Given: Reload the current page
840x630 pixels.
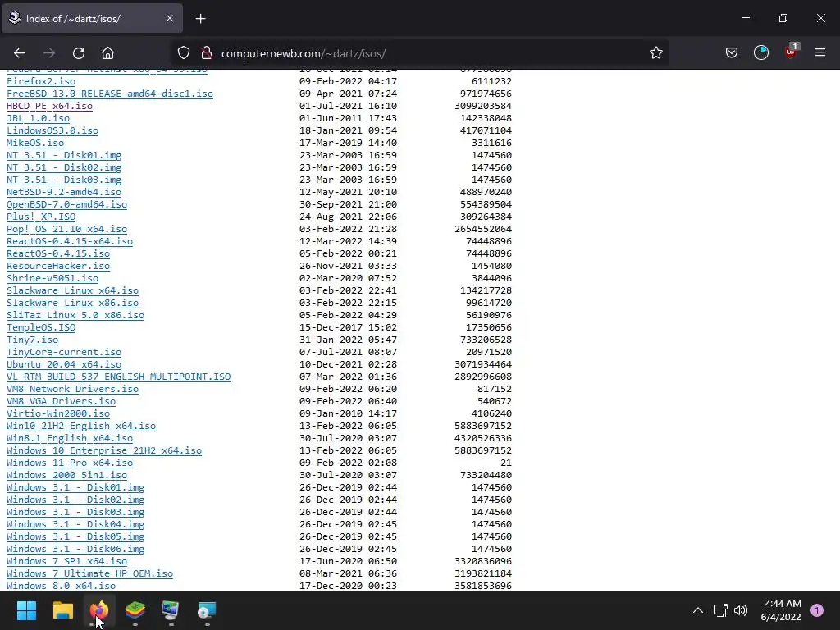Looking at the screenshot, I should [79, 53].
